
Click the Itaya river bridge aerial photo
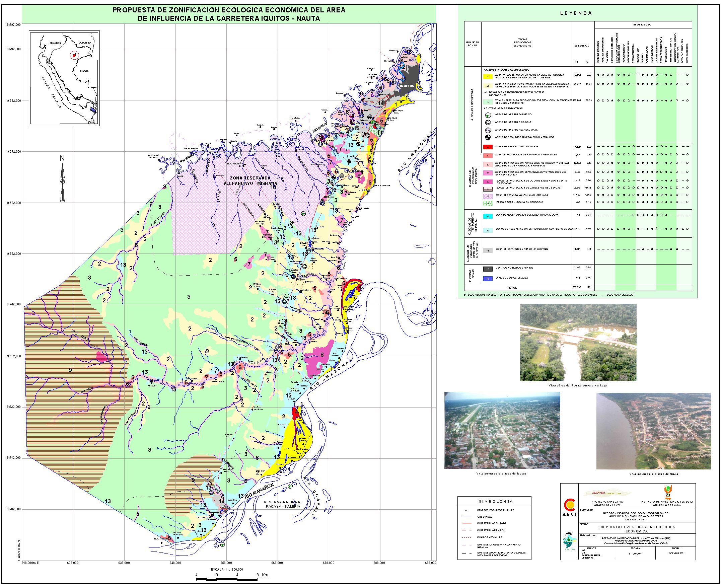point(578,343)
